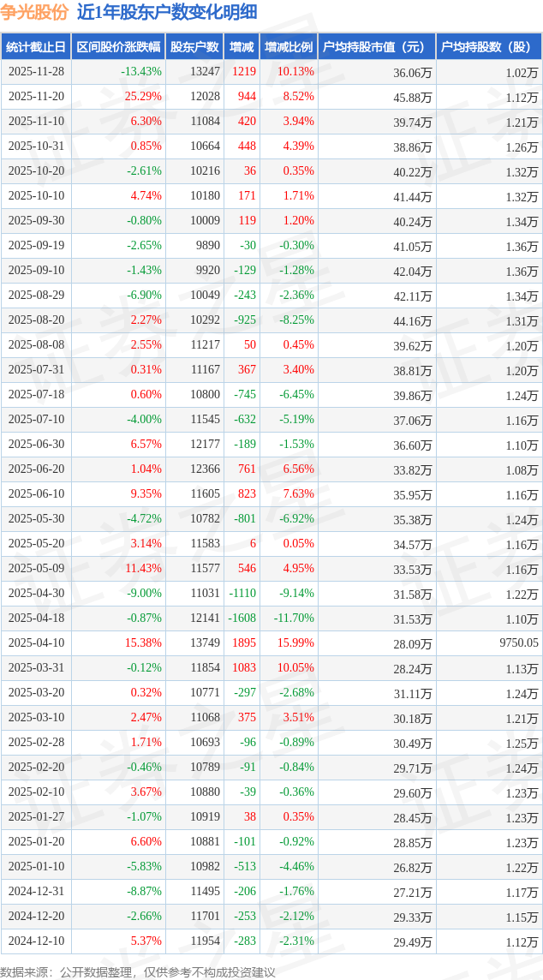Click the 45.88万 average holding value cell

pos(412,97)
